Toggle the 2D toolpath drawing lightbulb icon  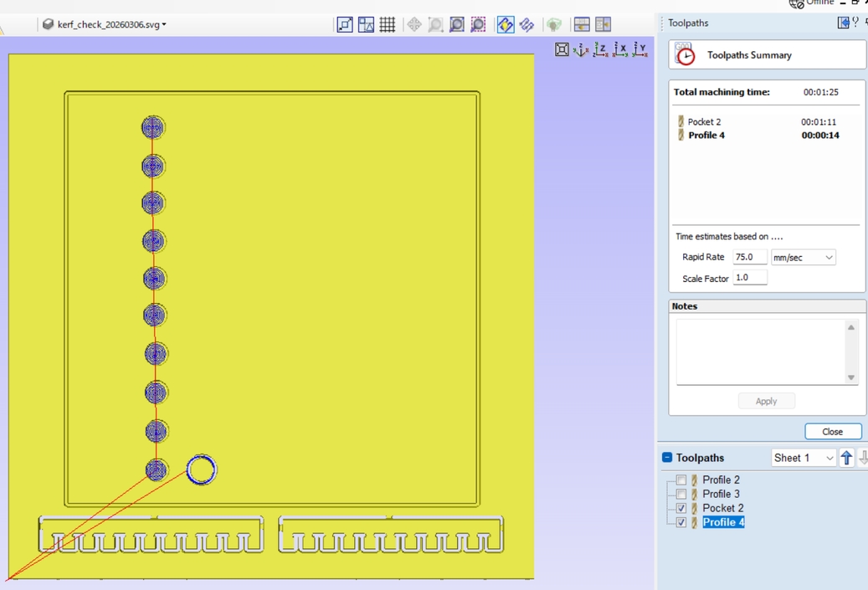506,24
